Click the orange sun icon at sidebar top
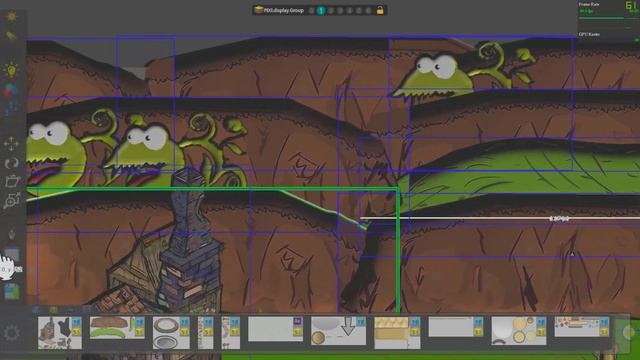The width and height of the screenshot is (640, 360). coord(11,16)
